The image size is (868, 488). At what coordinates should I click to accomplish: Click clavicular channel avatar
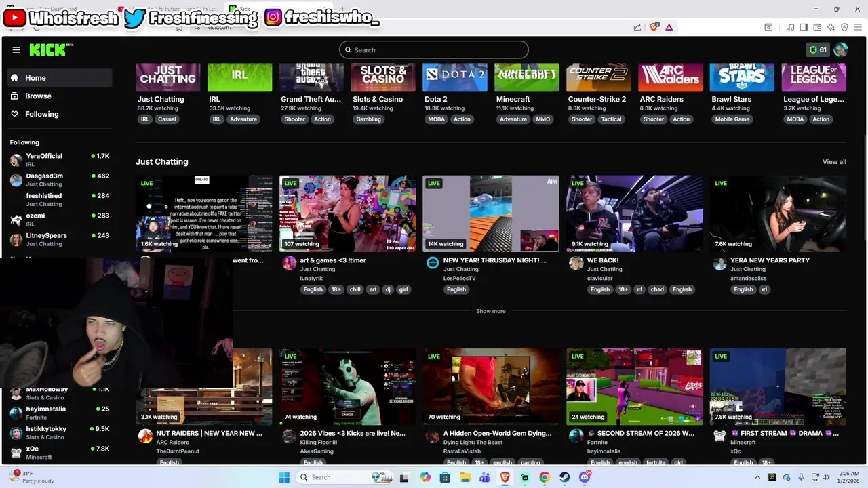(576, 263)
